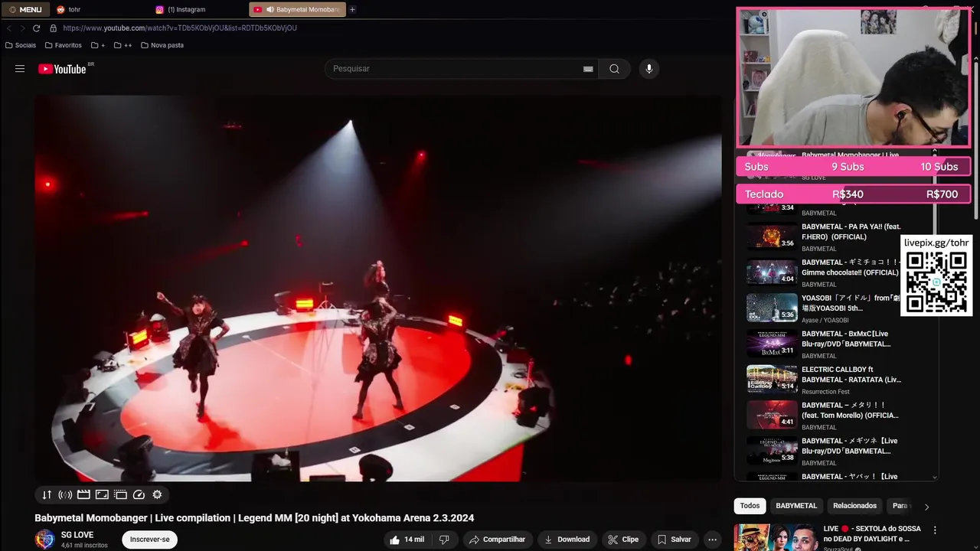This screenshot has height=551, width=980.
Task: Open options for SEXTOLA live video
Action: (x=934, y=530)
